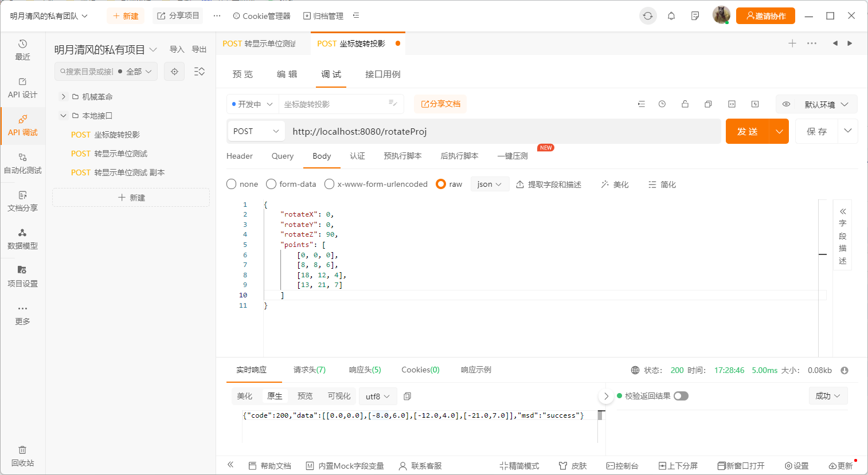Switch to the 预览 tab
Screen dimensions: 868x475
(x=243, y=74)
